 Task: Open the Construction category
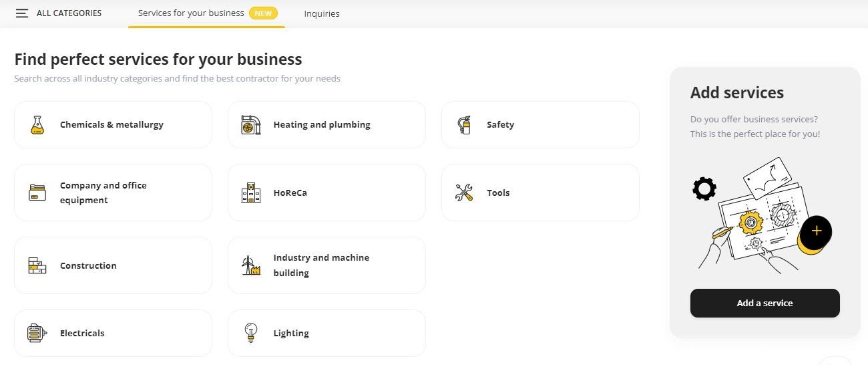tap(113, 265)
